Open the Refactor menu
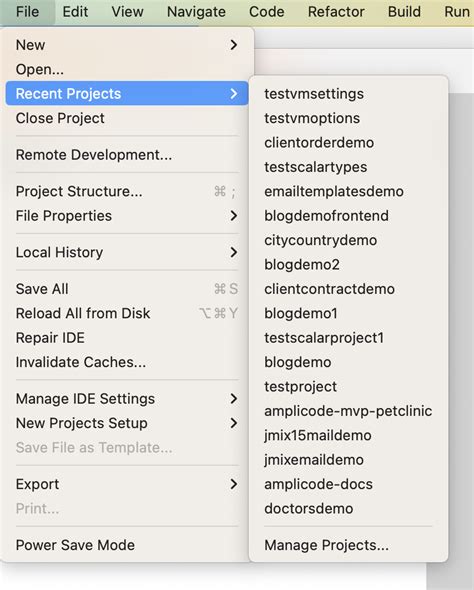474x590 pixels. 336,12
